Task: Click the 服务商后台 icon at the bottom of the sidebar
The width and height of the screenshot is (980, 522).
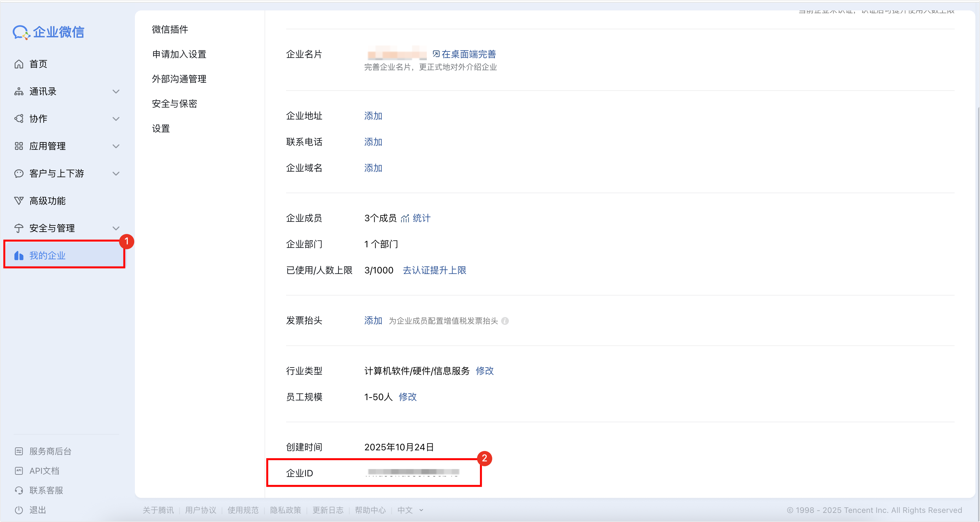Action: 19,452
